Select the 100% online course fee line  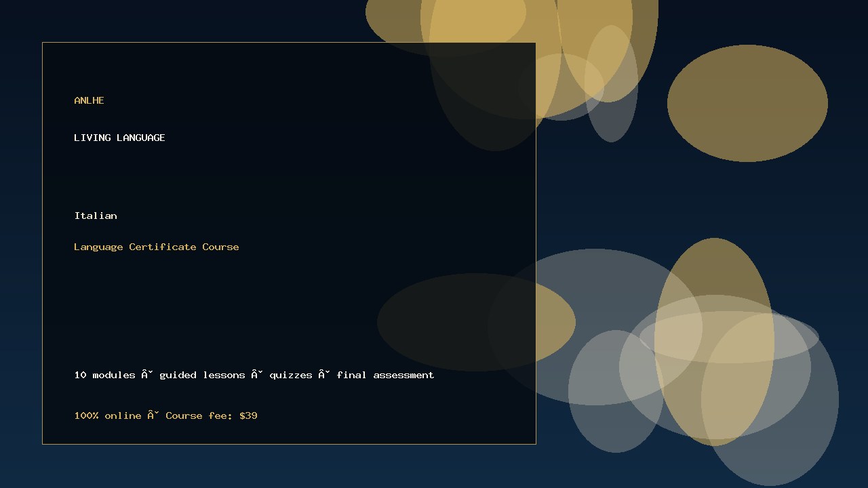tap(165, 415)
